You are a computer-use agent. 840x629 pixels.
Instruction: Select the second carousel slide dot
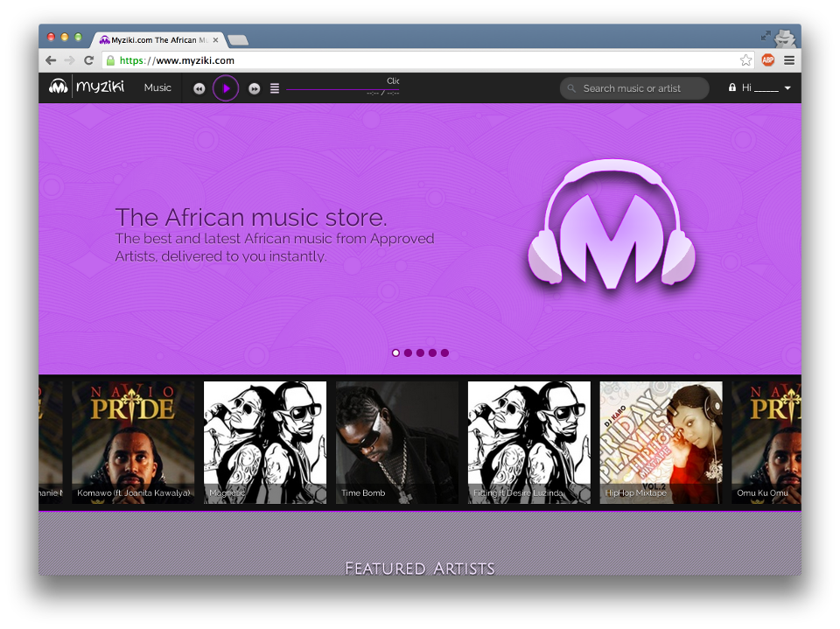pyautogui.click(x=409, y=353)
